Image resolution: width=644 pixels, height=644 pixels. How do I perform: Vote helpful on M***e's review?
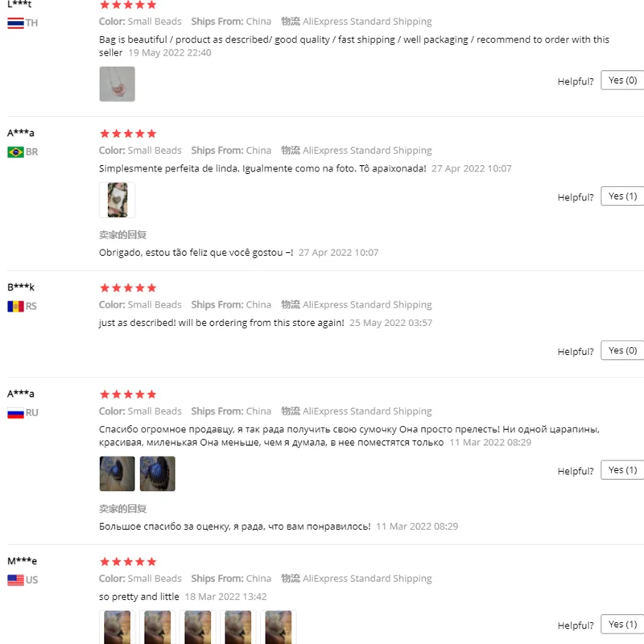(622, 625)
